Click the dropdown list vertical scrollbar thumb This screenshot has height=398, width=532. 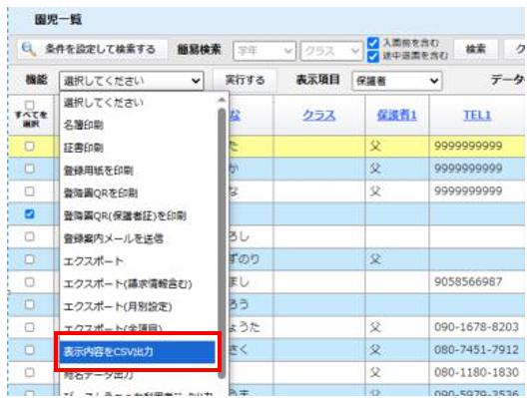click(x=222, y=242)
